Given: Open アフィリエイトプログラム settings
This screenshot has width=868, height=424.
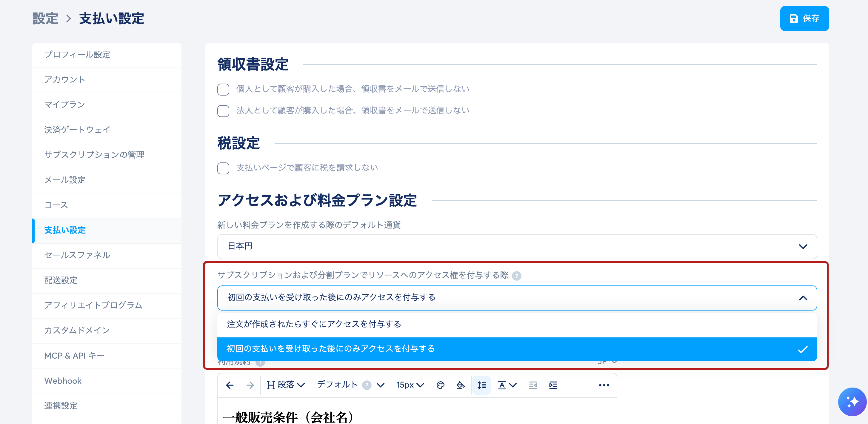Looking at the screenshot, I should point(107,306).
